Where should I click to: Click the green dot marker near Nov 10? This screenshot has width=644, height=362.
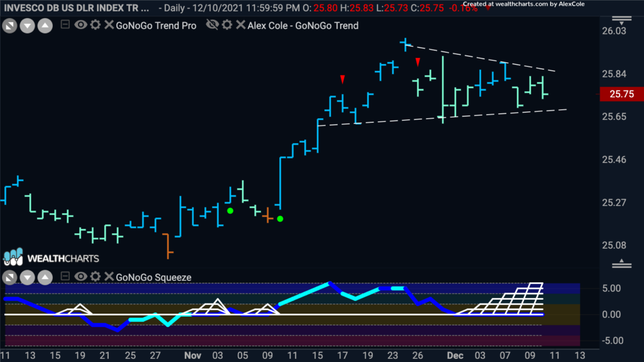pos(280,219)
